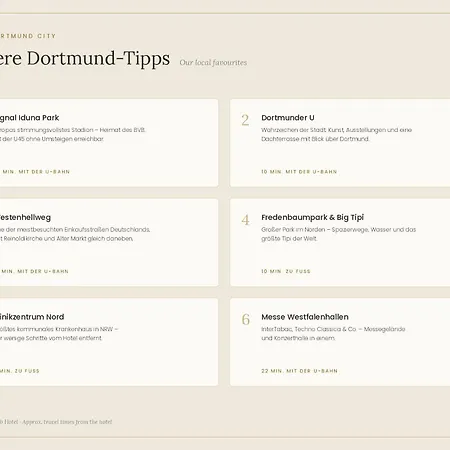Select the 'kommunales Krankenhaus in NRW' description
The height and width of the screenshot is (450, 450).
tap(59, 334)
